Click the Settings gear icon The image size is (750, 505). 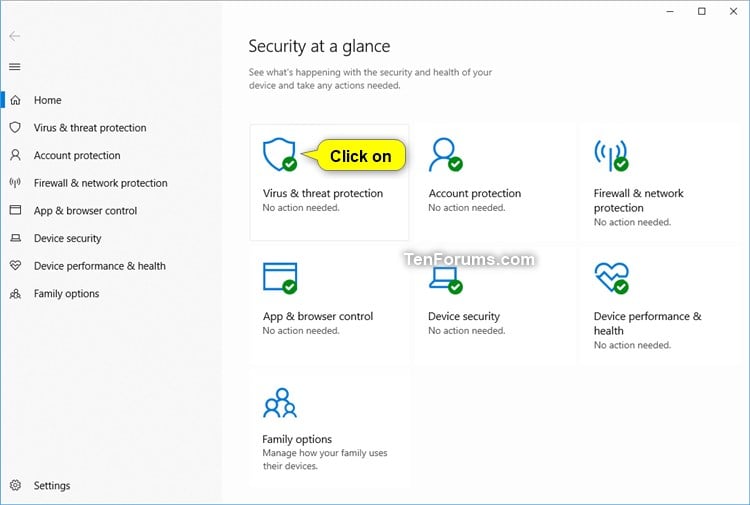(x=15, y=485)
